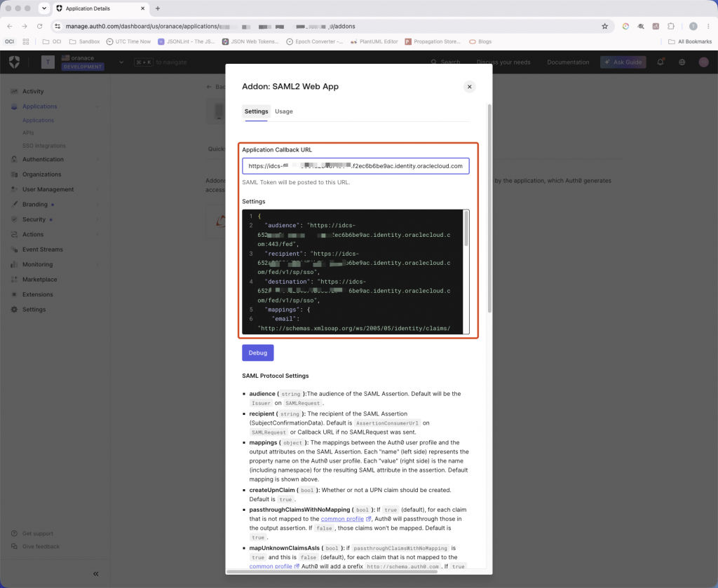Image resolution: width=718 pixels, height=588 pixels.
Task: Click the Ask Guide button
Action: [x=623, y=62]
